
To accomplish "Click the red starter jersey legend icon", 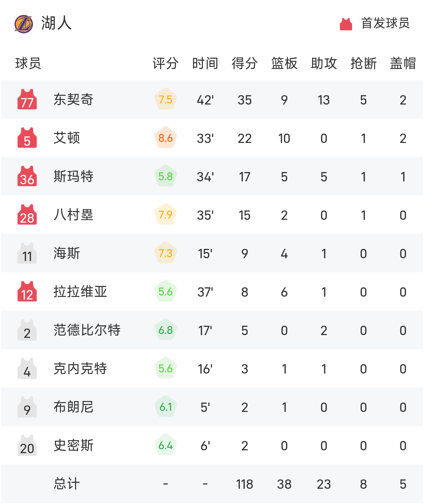I will (x=346, y=24).
